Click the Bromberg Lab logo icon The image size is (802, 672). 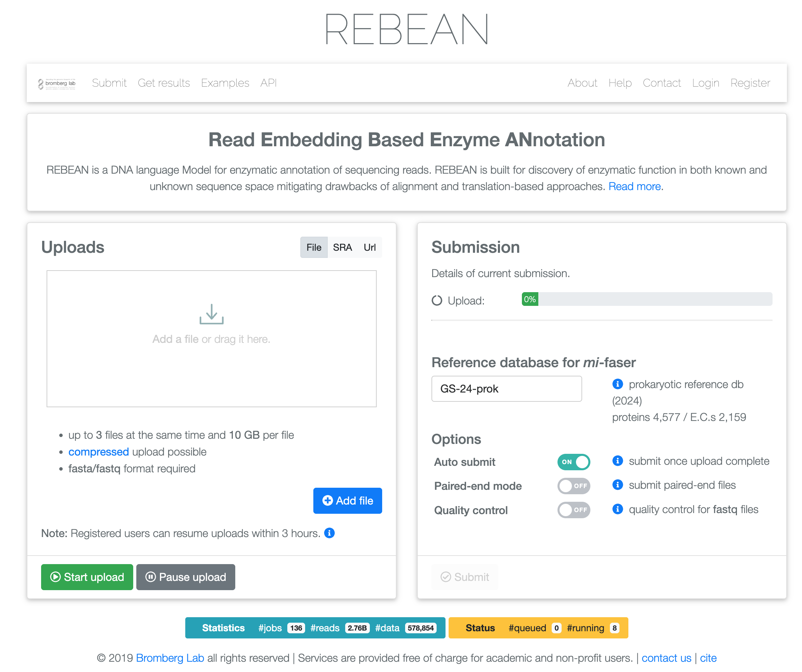coord(57,83)
